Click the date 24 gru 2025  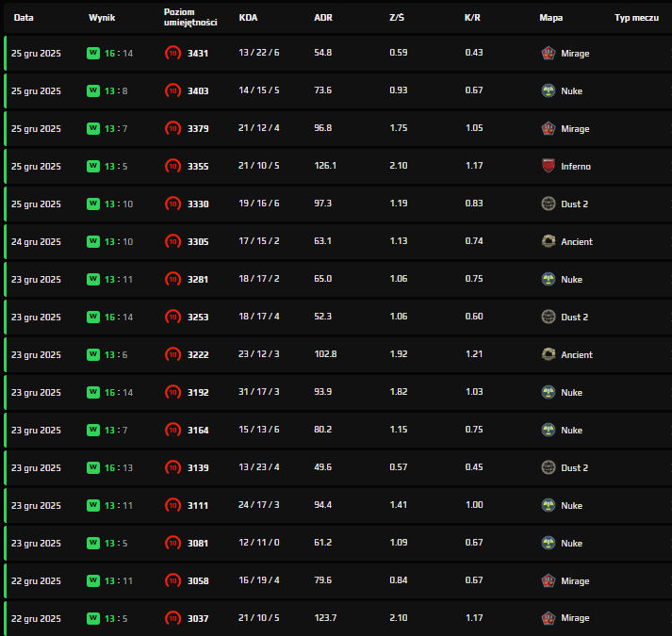coord(36,242)
